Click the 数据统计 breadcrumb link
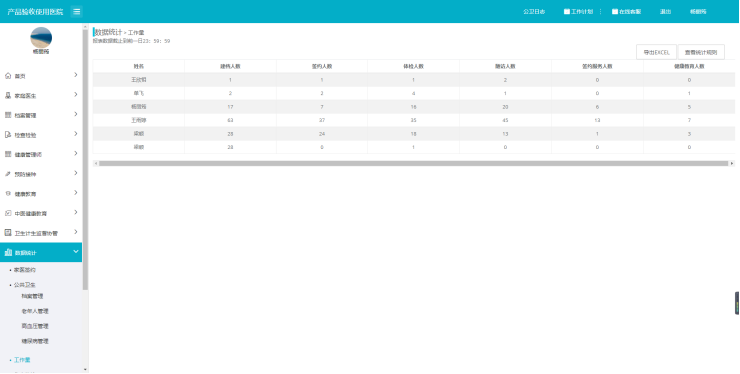Screen dimensions: 740x374 coord(109,32)
